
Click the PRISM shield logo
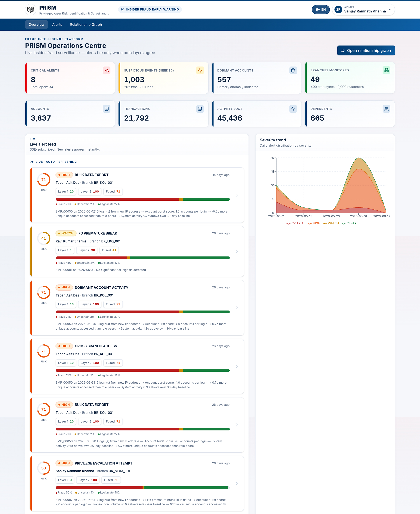point(31,10)
